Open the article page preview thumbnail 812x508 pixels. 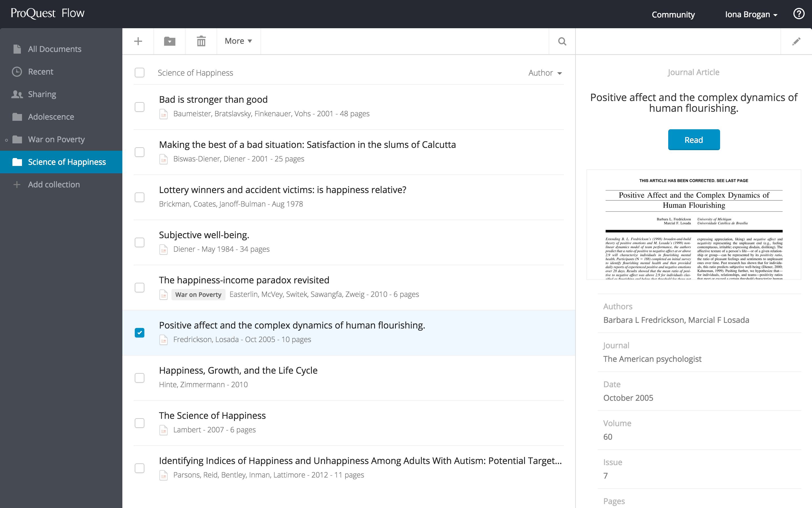coord(694,224)
